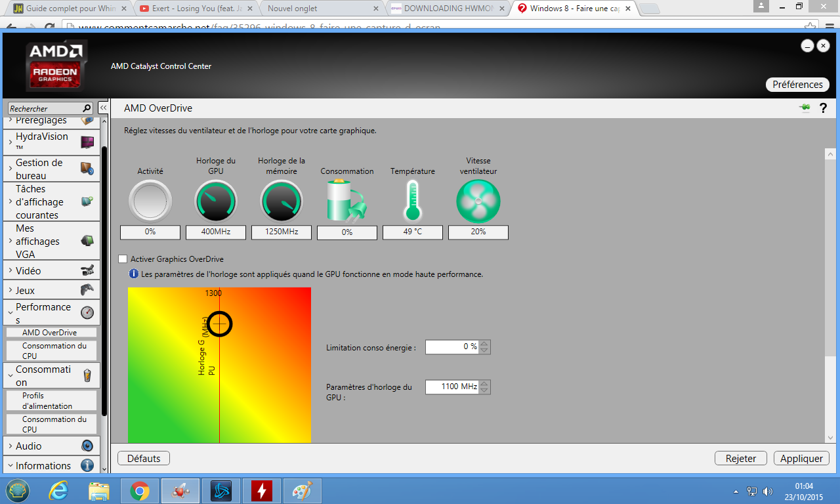Expand the Mes affichages VGA chevron
840x504 pixels.
10,241
